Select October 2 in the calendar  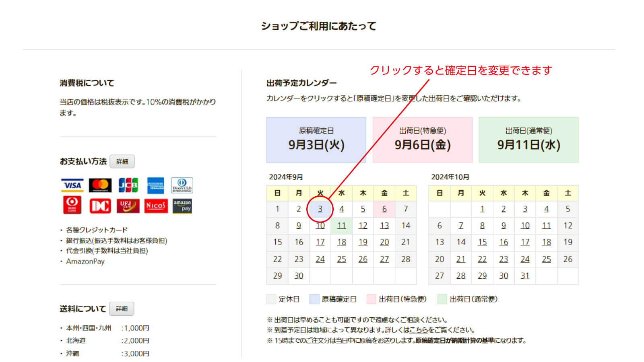[504, 209]
